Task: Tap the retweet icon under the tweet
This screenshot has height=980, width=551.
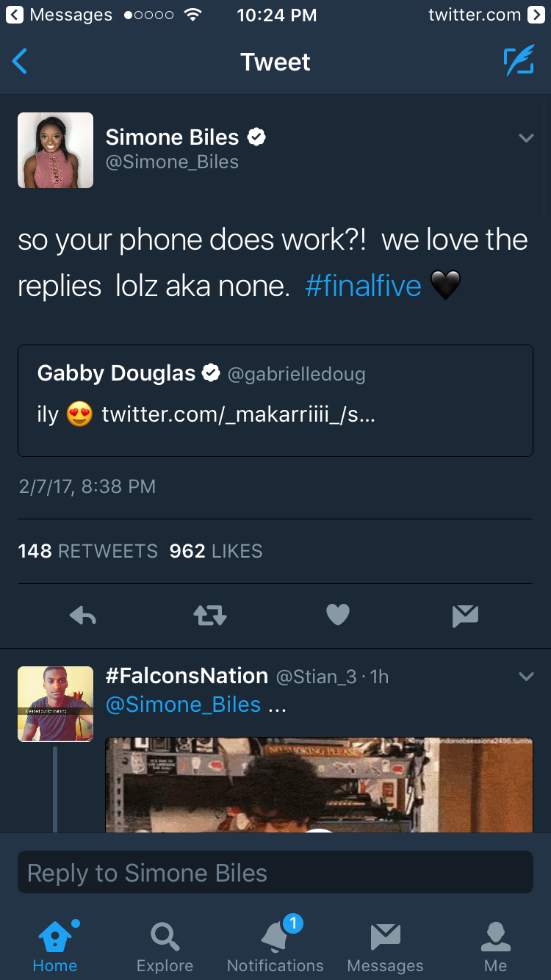Action: pos(210,616)
